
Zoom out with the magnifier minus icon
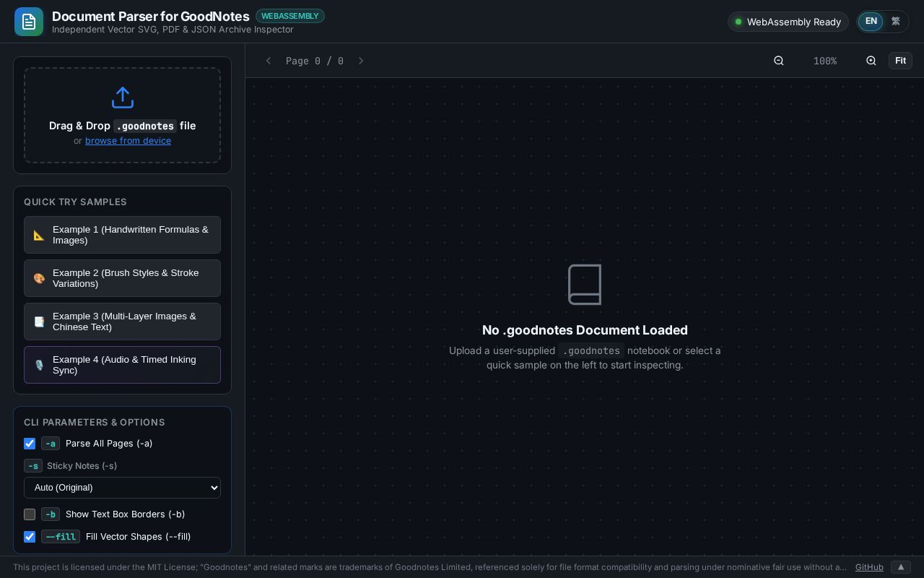coord(779,61)
